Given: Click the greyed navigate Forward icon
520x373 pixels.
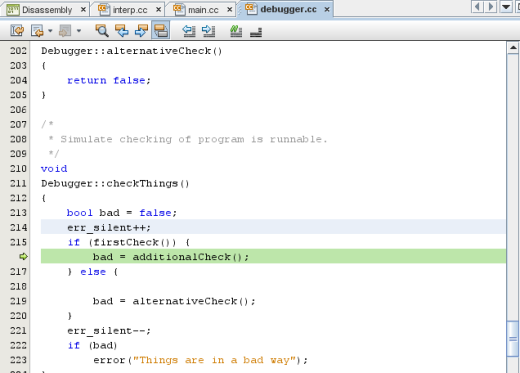Looking at the screenshot, I should [x=65, y=31].
